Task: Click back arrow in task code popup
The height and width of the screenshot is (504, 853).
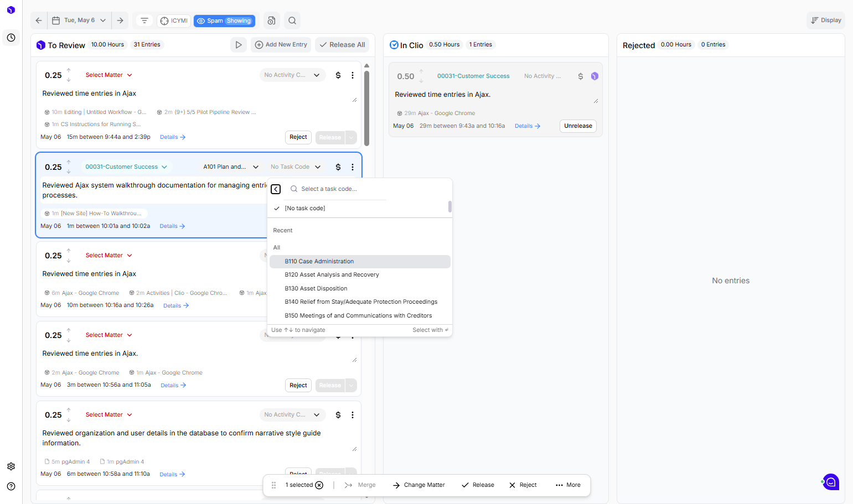Action: click(x=276, y=189)
